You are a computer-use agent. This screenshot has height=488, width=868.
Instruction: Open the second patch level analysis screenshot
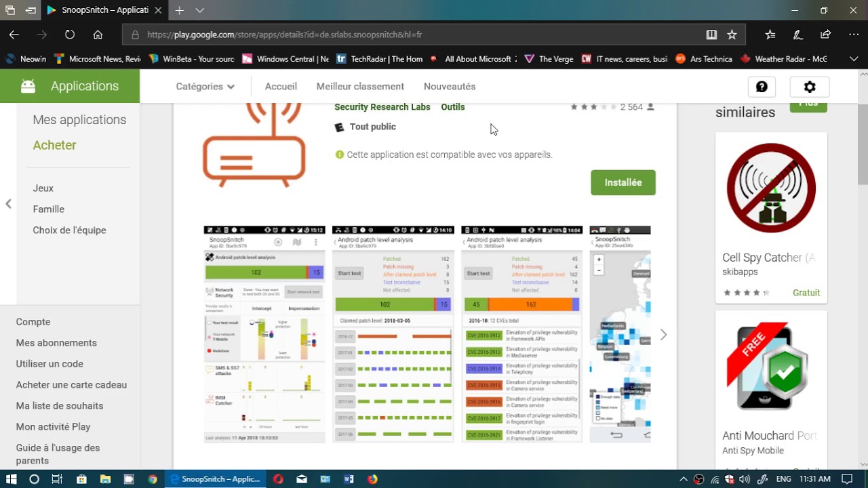tap(393, 334)
